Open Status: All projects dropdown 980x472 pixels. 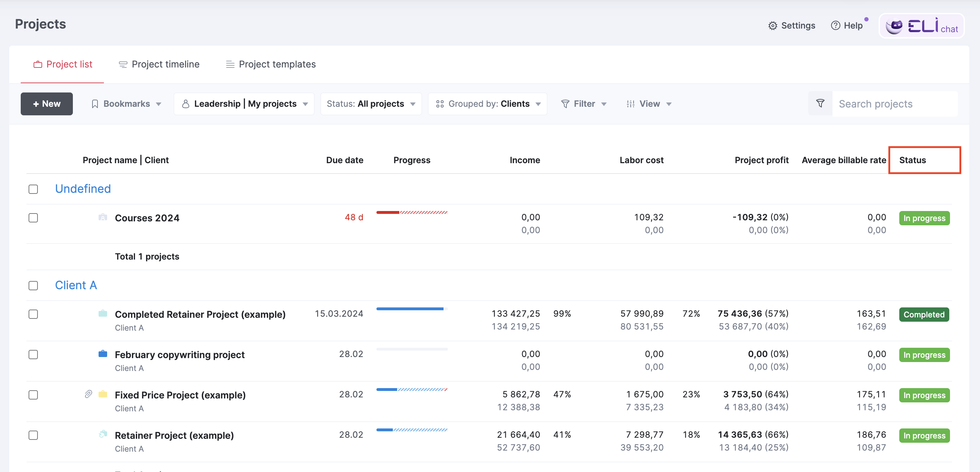tap(371, 104)
